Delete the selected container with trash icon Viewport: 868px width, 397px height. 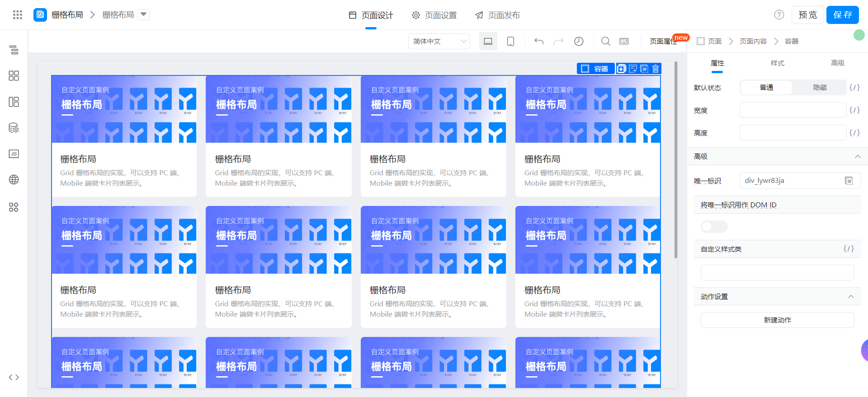[656, 69]
